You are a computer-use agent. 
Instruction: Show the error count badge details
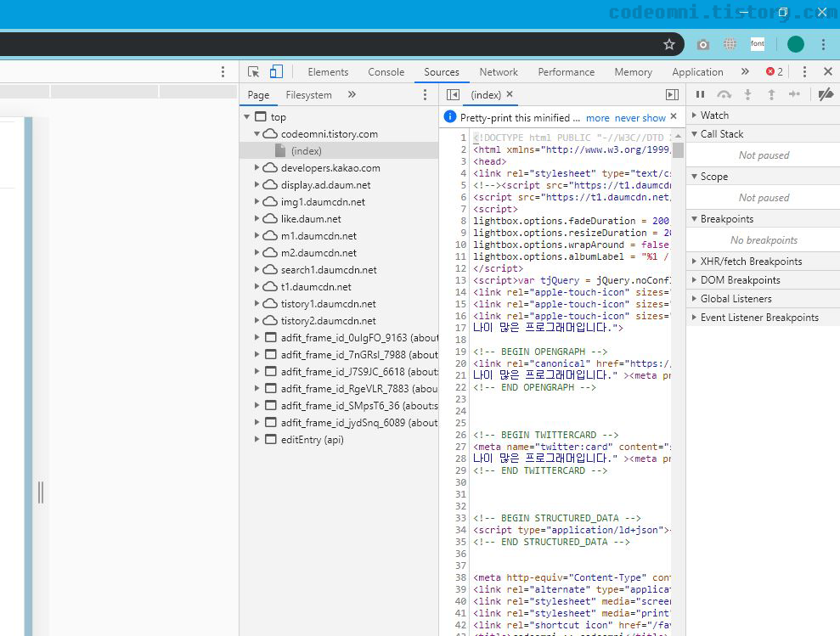point(775,72)
